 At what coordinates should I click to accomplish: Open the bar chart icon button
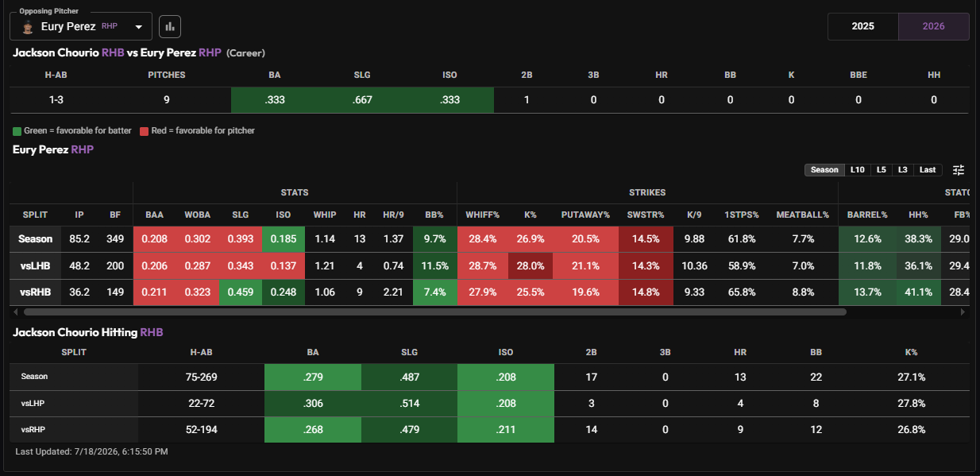click(170, 26)
